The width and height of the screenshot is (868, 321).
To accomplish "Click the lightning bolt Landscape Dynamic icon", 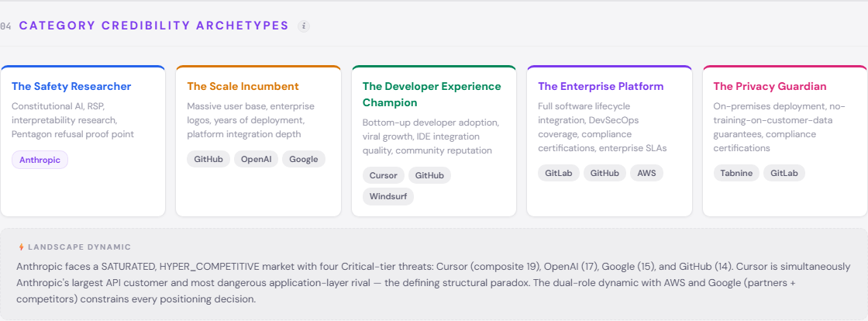I will 21,247.
